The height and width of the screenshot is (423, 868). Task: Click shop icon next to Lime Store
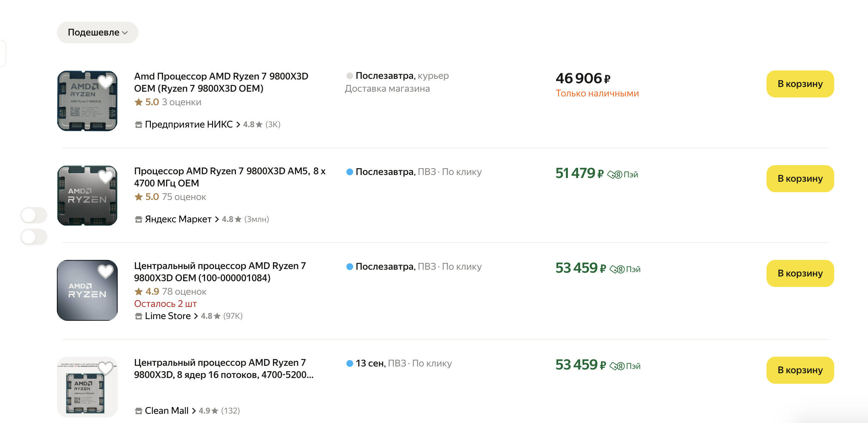click(x=138, y=316)
